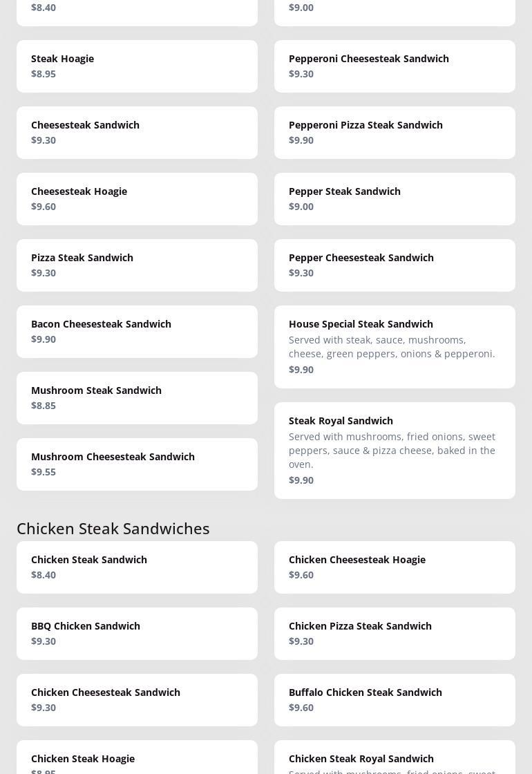
Task: Click the Chicken Steak Sandwiches heading
Action: pyautogui.click(x=113, y=528)
